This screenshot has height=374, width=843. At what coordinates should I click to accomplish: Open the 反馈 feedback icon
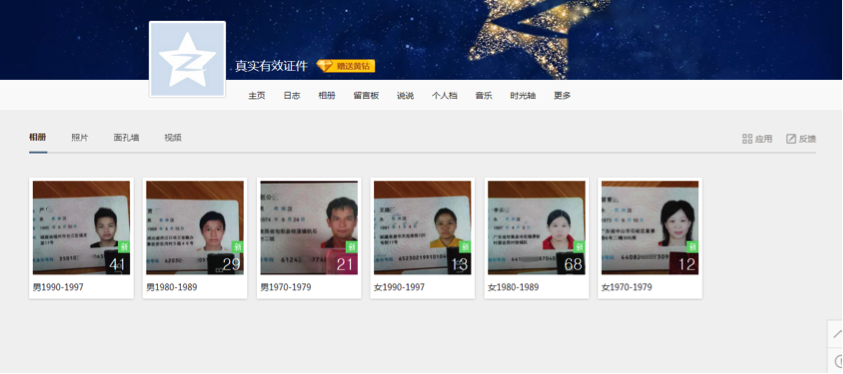(791, 139)
